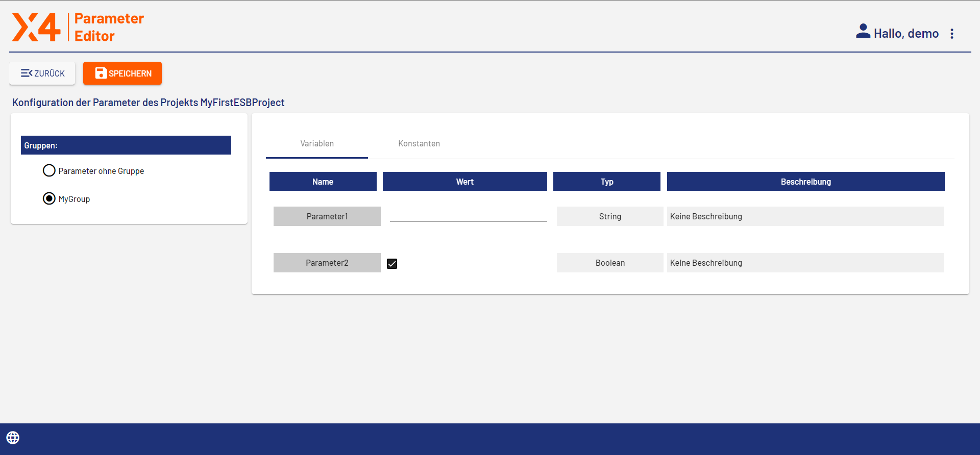Click the Hallo, demo user greeting
This screenshot has height=455, width=980.
906,34
